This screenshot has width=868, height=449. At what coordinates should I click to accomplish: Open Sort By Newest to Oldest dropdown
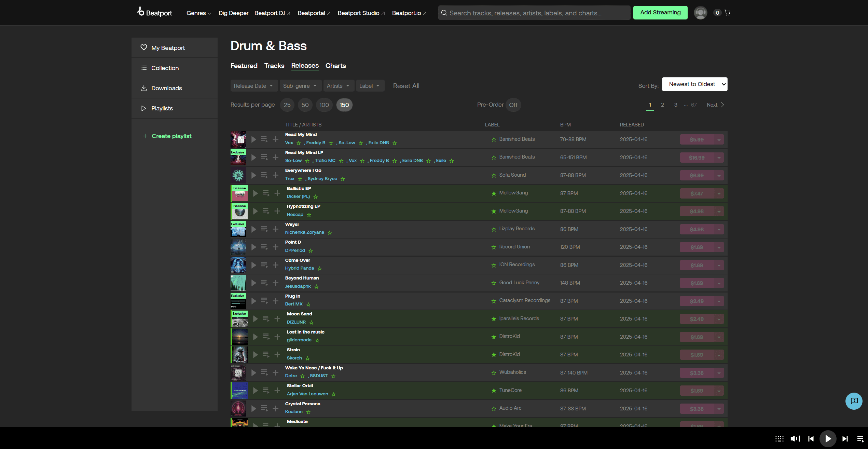point(694,84)
